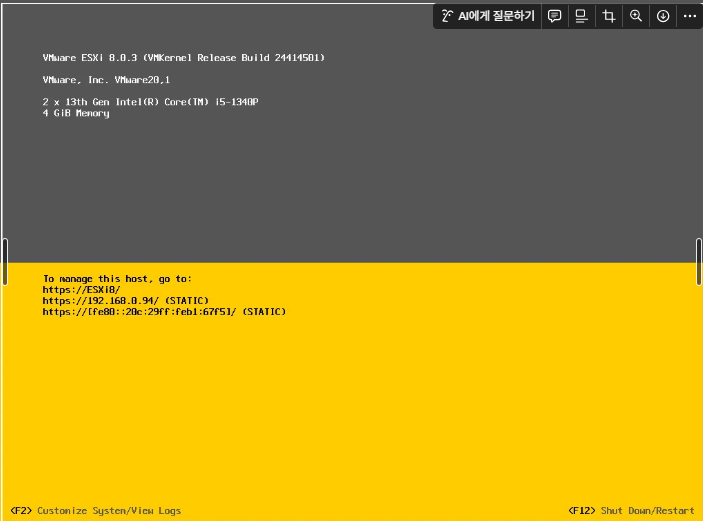Click the F2 Customize System/View Logs label
Image resolution: width=703 pixels, height=521 pixels.
click(x=95, y=511)
